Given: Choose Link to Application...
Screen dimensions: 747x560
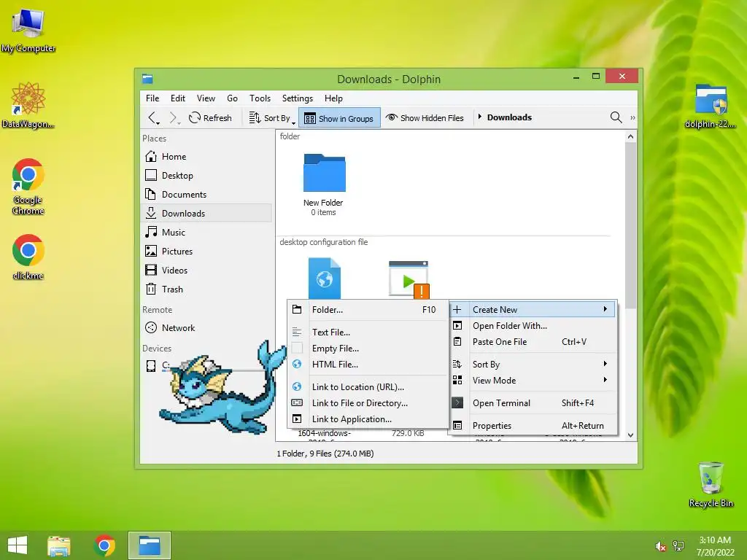Looking at the screenshot, I should pyautogui.click(x=368, y=419).
